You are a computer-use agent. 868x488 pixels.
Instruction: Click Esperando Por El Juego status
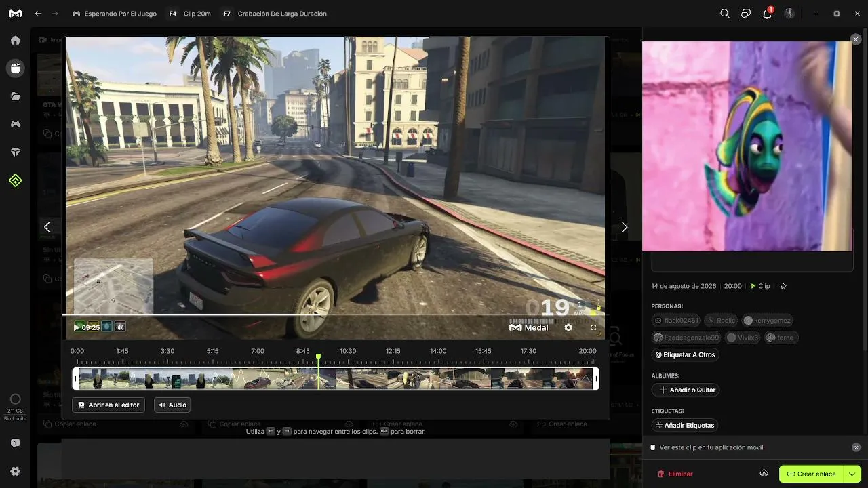(115, 14)
